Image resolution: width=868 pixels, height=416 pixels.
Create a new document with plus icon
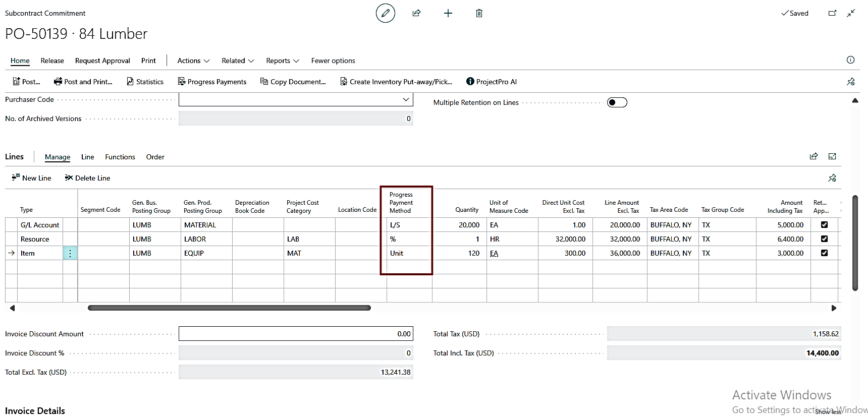click(x=448, y=13)
